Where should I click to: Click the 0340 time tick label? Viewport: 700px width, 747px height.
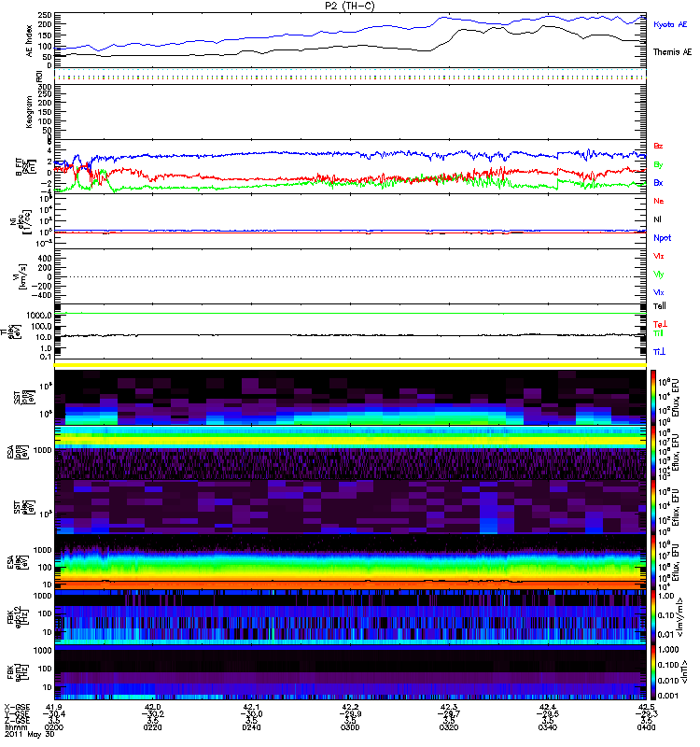pyautogui.click(x=548, y=727)
